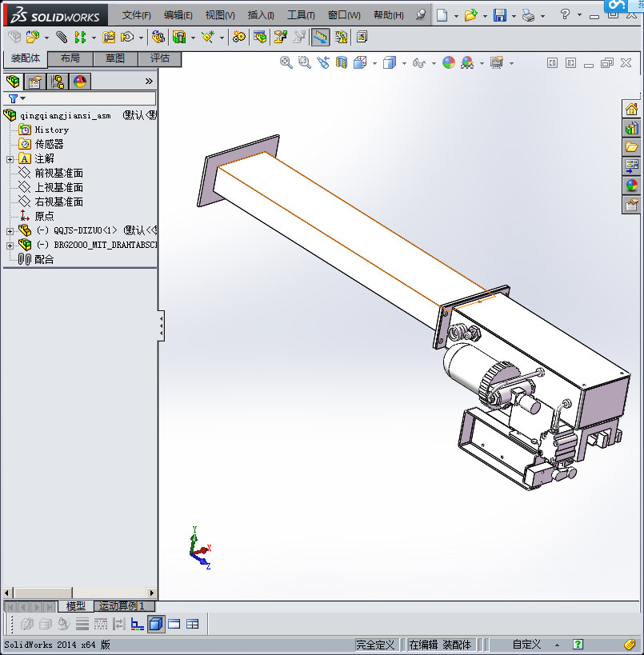The width and height of the screenshot is (644, 655).
Task: Click Linear Component Pattern icon
Action: [x=80, y=37]
